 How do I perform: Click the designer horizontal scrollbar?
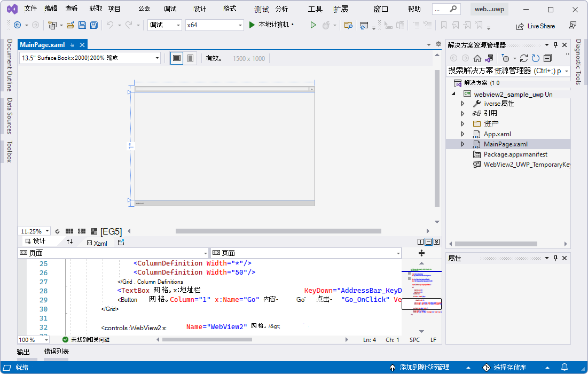pos(278,231)
